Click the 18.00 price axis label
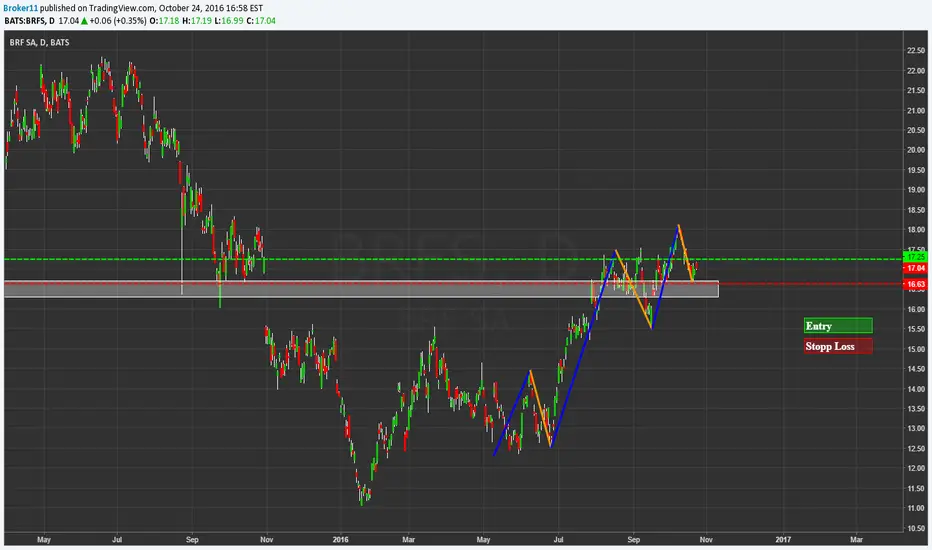This screenshot has height=550, width=932. point(915,230)
